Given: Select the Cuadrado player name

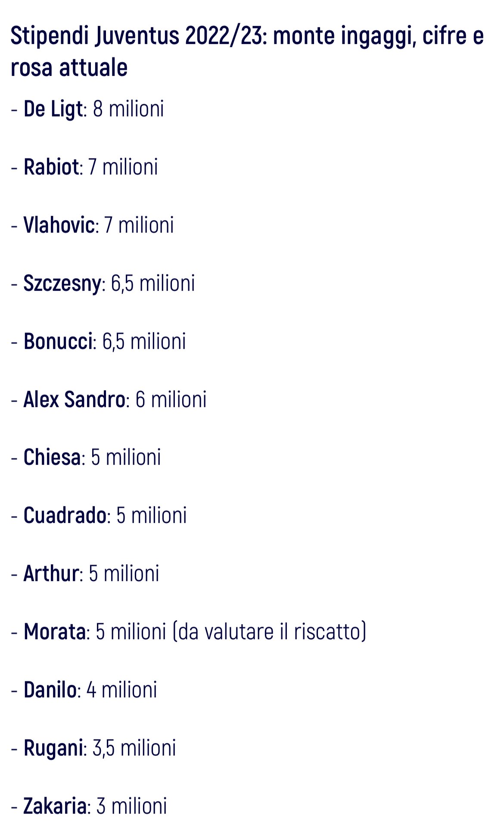Looking at the screenshot, I should pyautogui.click(x=65, y=515).
